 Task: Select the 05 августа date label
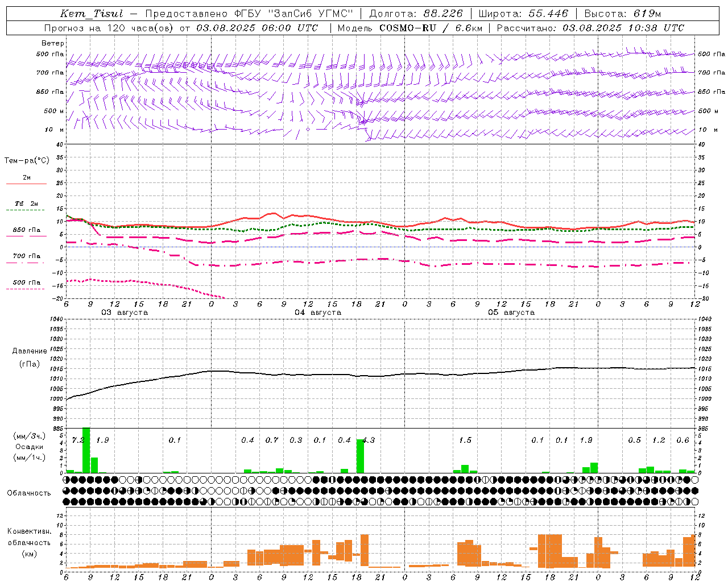[511, 313]
